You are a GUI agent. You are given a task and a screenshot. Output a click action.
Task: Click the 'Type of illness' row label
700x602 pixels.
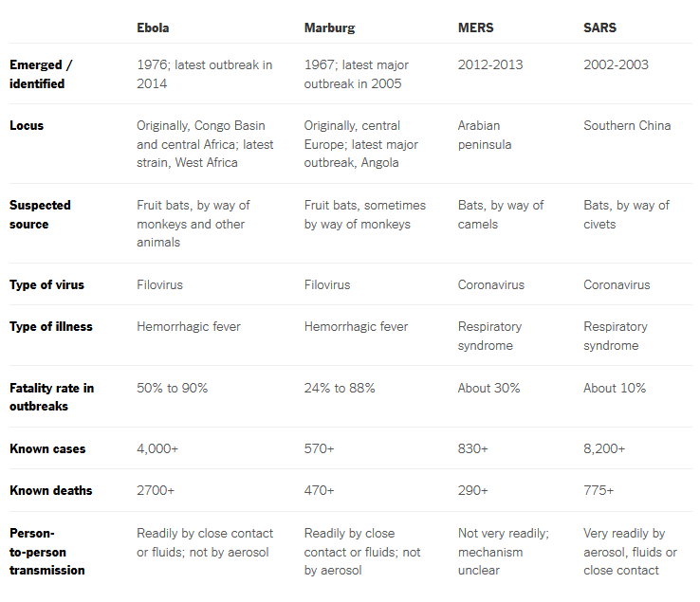[51, 327]
